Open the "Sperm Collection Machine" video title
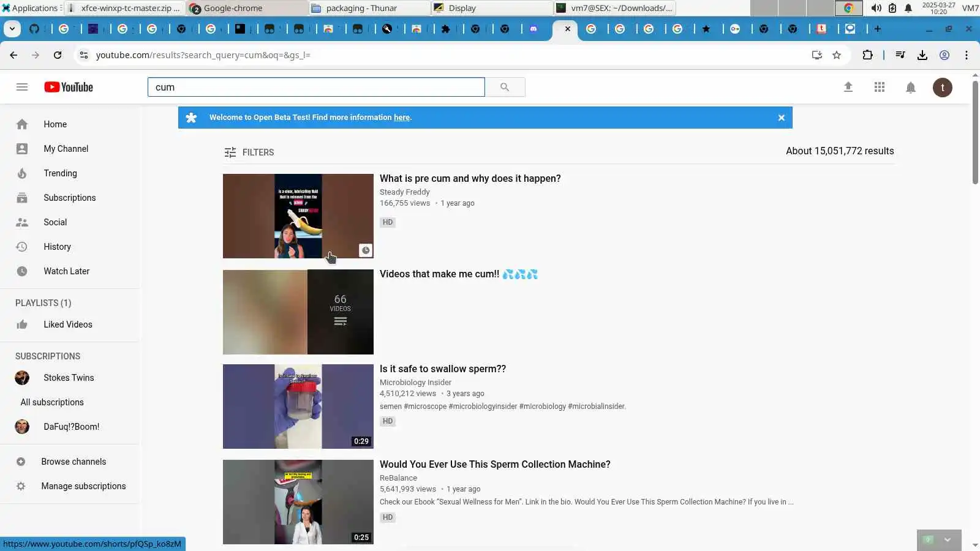This screenshot has width=980, height=551. click(495, 465)
